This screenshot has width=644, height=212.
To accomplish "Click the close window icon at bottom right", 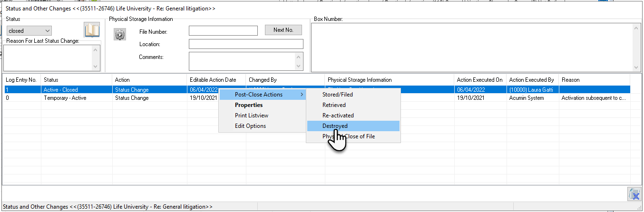I will (x=634, y=194).
